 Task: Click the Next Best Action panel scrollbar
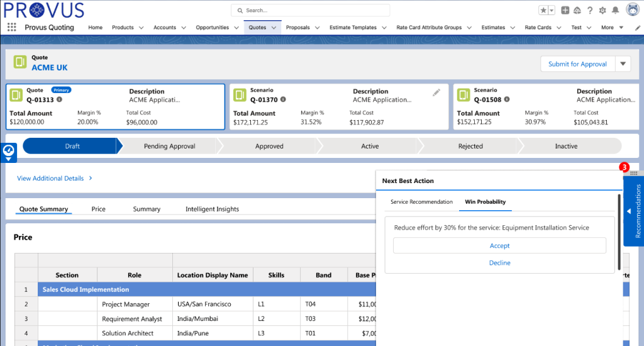tap(619, 232)
